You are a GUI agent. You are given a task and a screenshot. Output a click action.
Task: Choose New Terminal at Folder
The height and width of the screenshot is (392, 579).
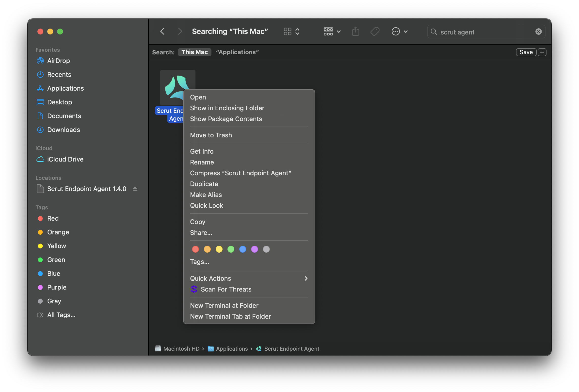click(x=249, y=306)
